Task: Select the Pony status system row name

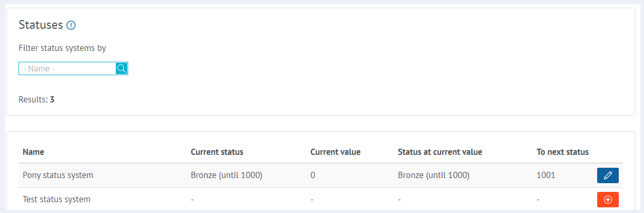Action: (x=58, y=175)
